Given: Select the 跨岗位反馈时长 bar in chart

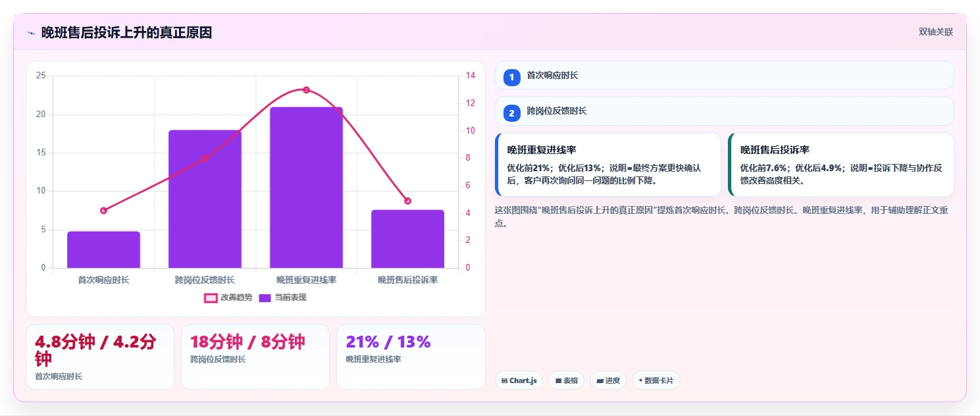Looking at the screenshot, I should [x=205, y=199].
